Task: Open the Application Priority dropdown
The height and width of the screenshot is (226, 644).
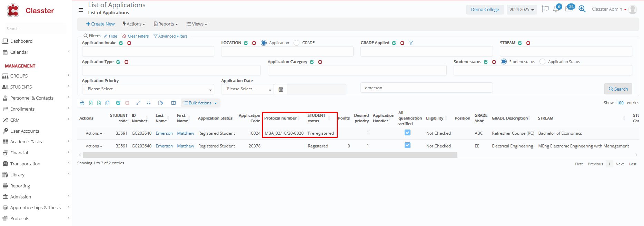Action: [148, 89]
